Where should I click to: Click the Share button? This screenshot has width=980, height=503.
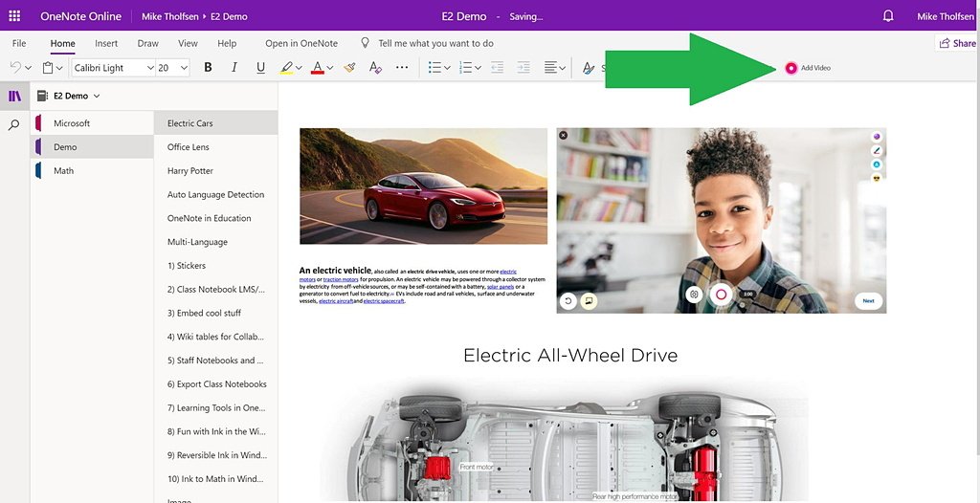[x=957, y=43]
